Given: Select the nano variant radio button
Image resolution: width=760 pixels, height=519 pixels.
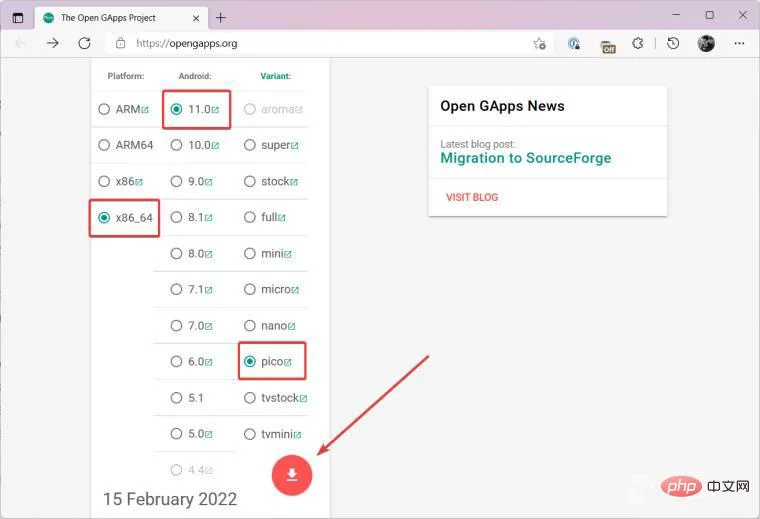Looking at the screenshot, I should 250,326.
